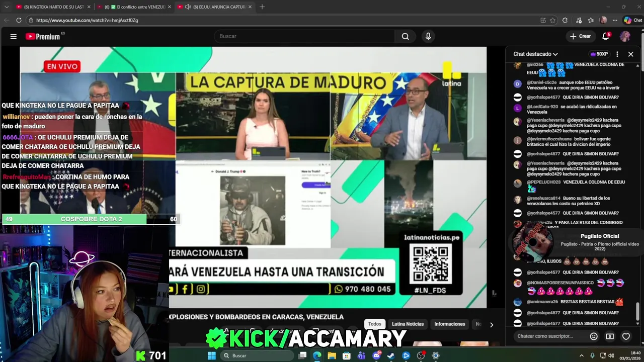This screenshot has height=362, width=644.
Task: Click username @Daniel-c5c2e in chat
Action: tap(542, 82)
